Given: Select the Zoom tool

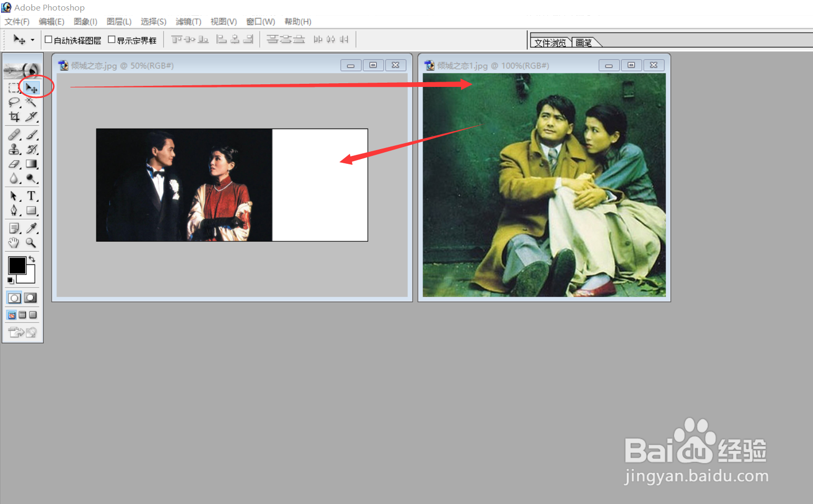Looking at the screenshot, I should tap(32, 243).
